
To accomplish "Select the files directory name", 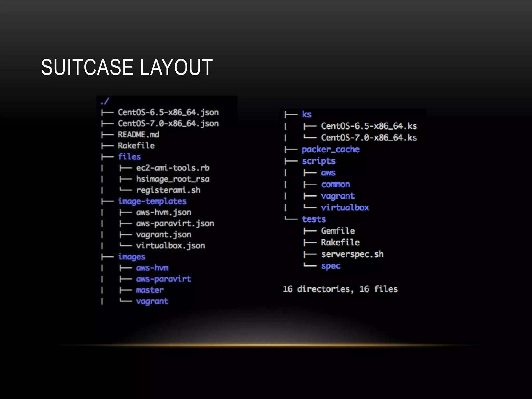I will [x=129, y=157].
